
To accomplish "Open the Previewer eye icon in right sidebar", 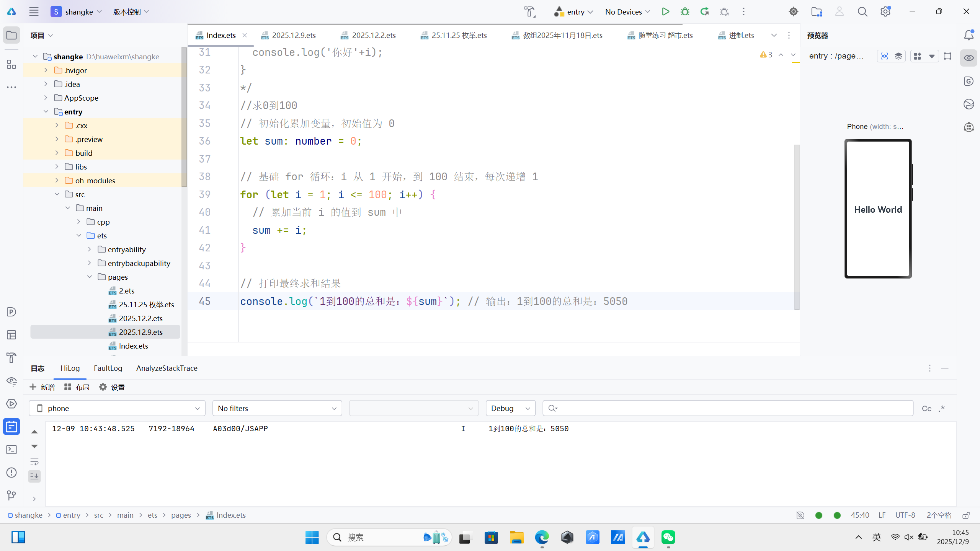I will coord(969,58).
